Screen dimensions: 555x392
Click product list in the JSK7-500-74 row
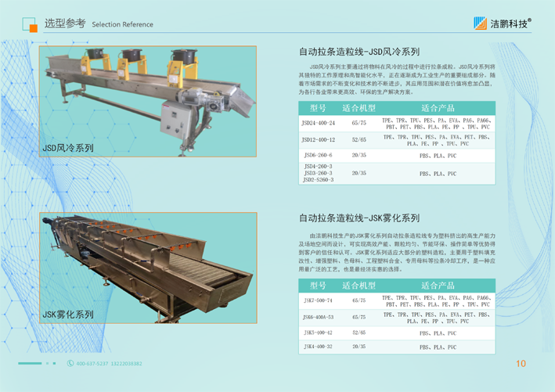(438, 301)
